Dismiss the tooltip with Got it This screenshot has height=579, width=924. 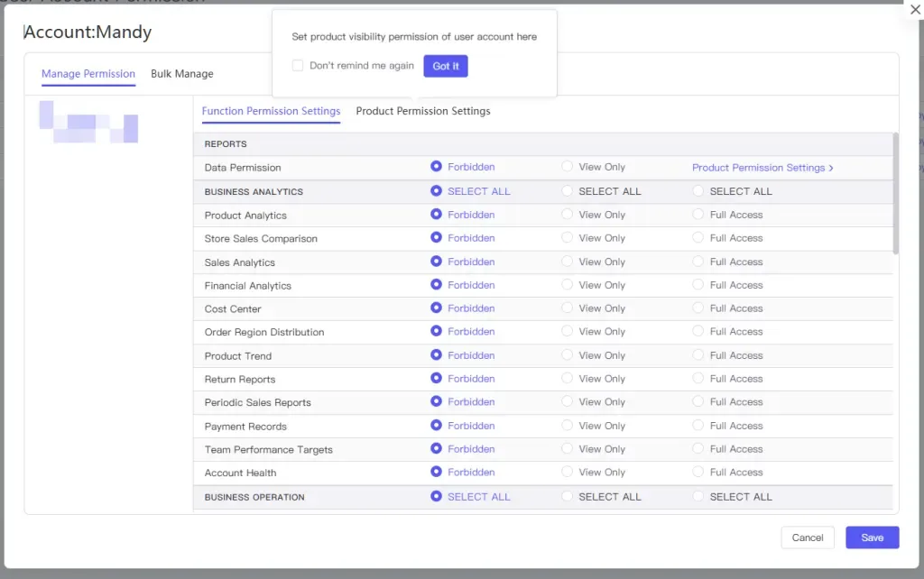[x=446, y=66]
